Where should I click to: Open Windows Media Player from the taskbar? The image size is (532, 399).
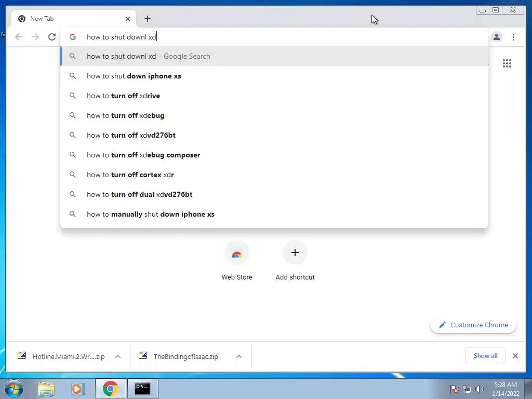78,389
